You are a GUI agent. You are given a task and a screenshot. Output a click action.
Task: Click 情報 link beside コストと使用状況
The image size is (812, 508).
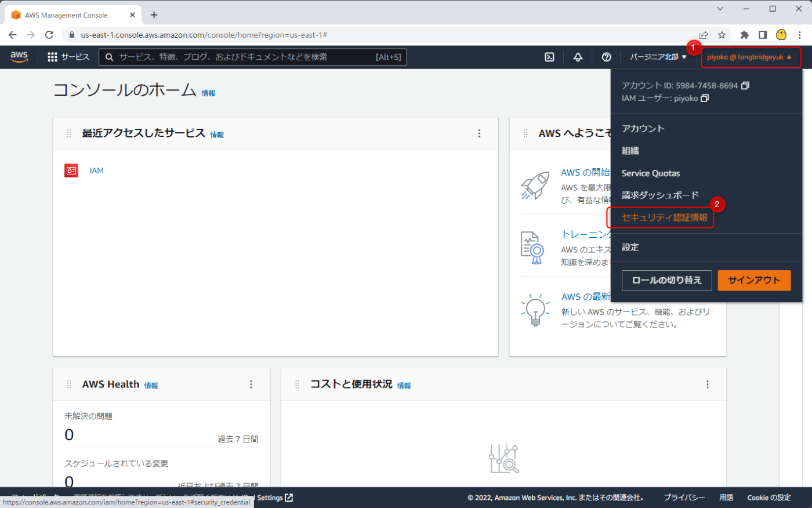[x=404, y=386]
